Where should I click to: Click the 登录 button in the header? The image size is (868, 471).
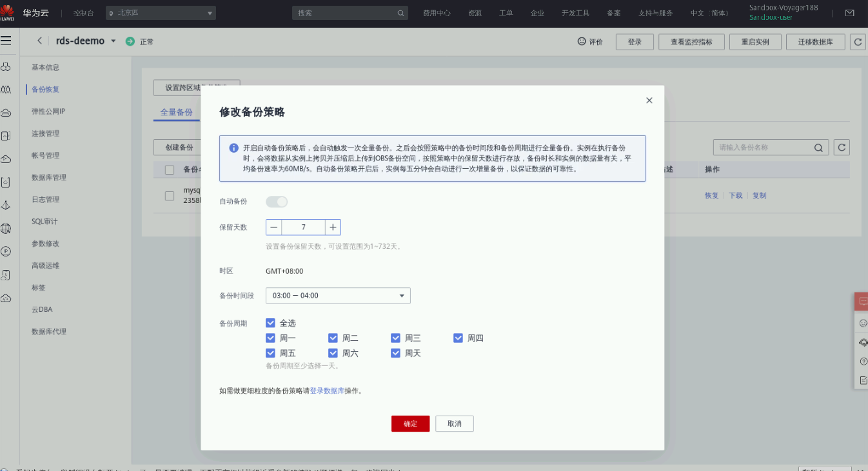[635, 42]
